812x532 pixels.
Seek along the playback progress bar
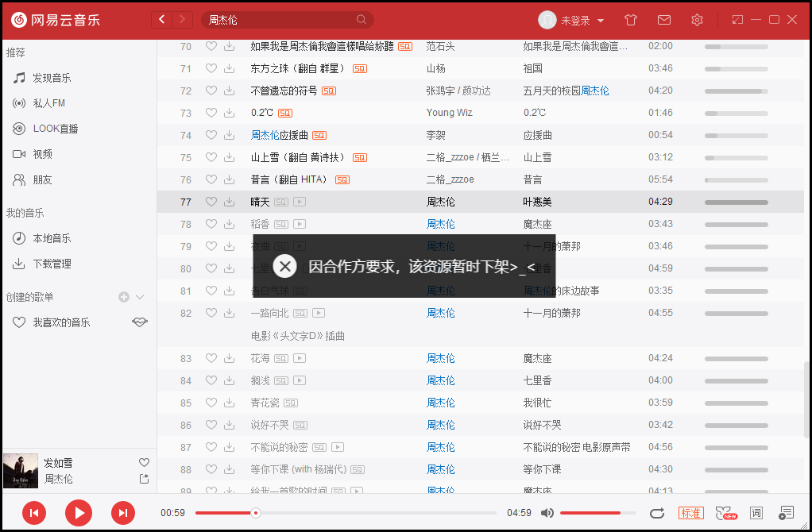[346, 513]
